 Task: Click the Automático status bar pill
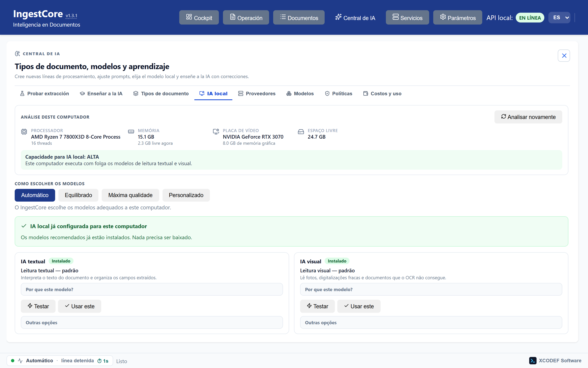tap(60, 361)
